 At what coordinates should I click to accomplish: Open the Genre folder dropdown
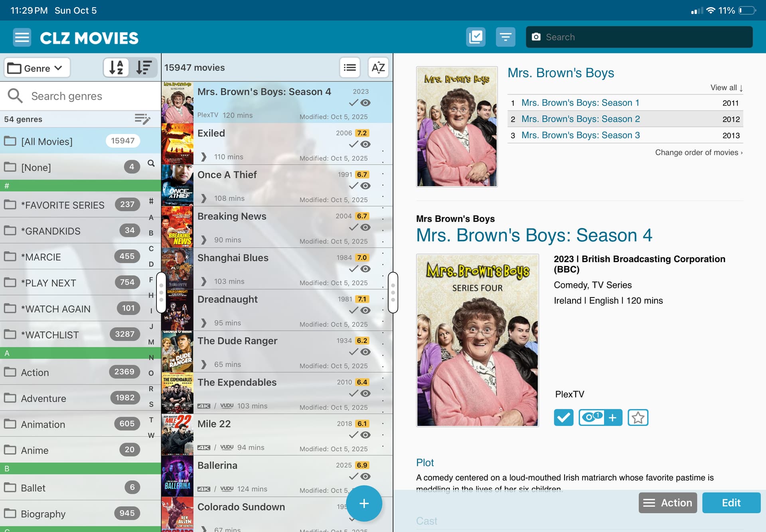coord(37,68)
